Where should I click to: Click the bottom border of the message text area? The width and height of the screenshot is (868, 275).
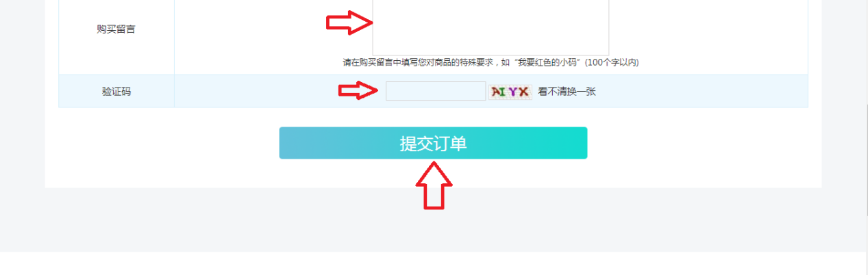tap(491, 55)
